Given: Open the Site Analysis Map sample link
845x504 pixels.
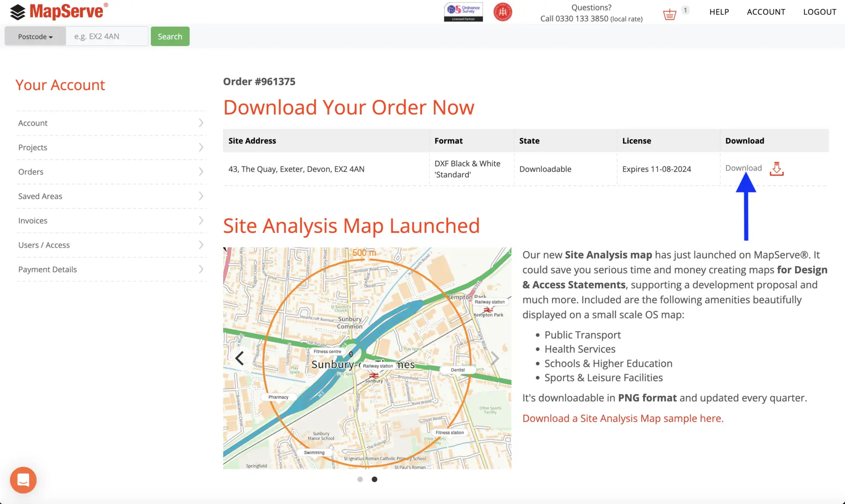Looking at the screenshot, I should (x=623, y=419).
